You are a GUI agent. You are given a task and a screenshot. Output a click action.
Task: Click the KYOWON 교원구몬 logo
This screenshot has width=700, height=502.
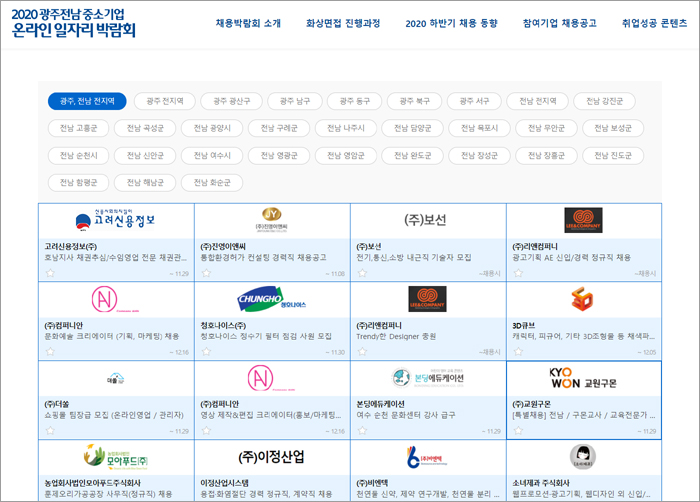pos(583,378)
